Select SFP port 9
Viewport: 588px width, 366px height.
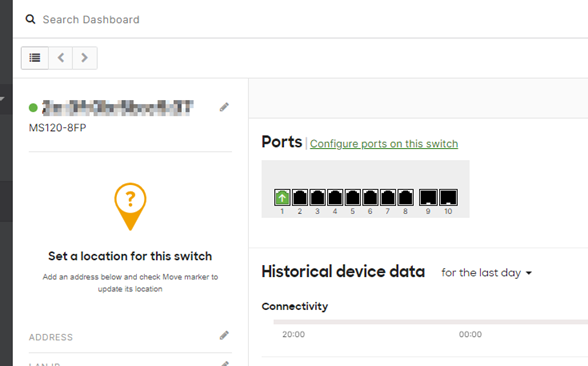coord(428,197)
